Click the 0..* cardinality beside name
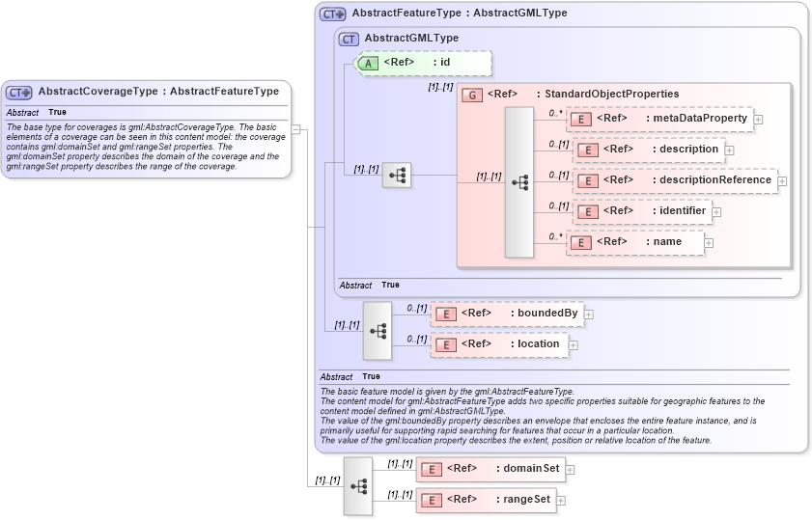Image resolution: width=812 pixels, height=520 pixels. point(556,237)
